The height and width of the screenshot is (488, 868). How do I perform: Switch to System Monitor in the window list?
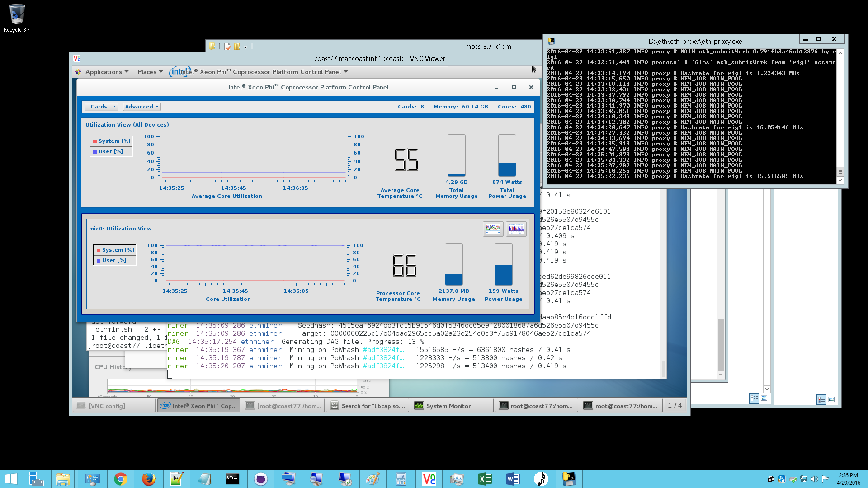point(452,406)
